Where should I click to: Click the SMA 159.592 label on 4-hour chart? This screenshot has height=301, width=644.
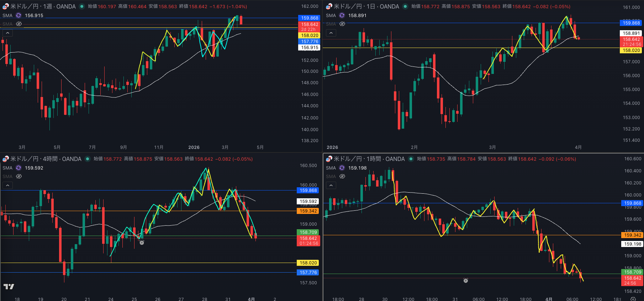[x=34, y=168]
